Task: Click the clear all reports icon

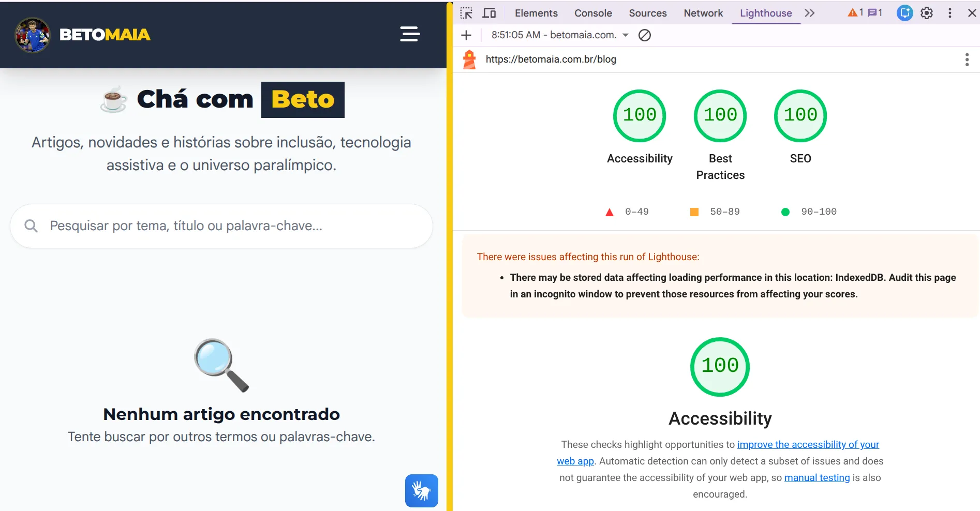Action: pos(644,35)
